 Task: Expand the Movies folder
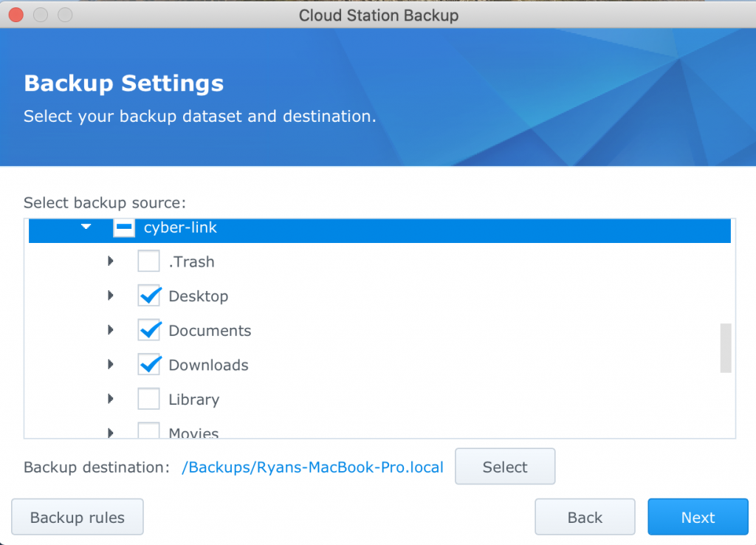point(111,433)
